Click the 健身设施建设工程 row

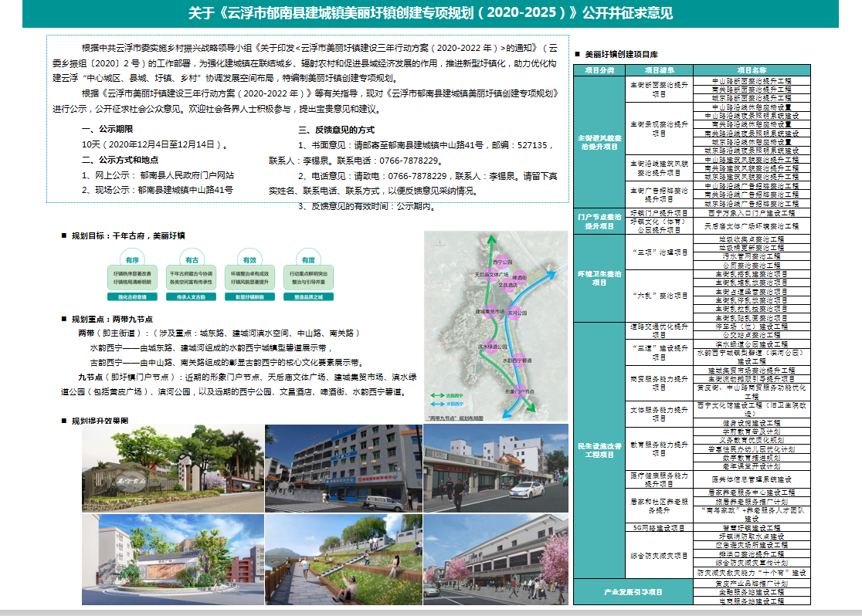[752, 423]
